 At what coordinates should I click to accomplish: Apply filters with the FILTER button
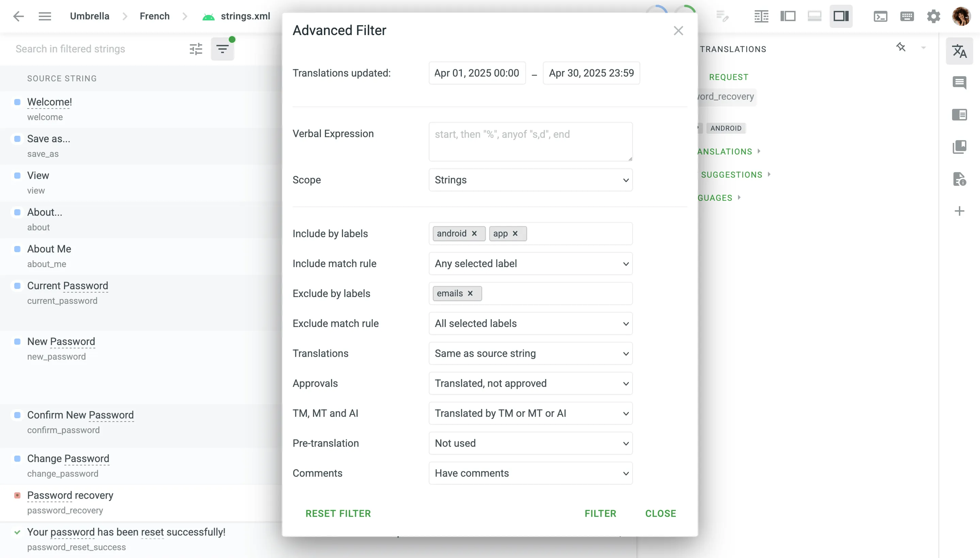point(600,513)
